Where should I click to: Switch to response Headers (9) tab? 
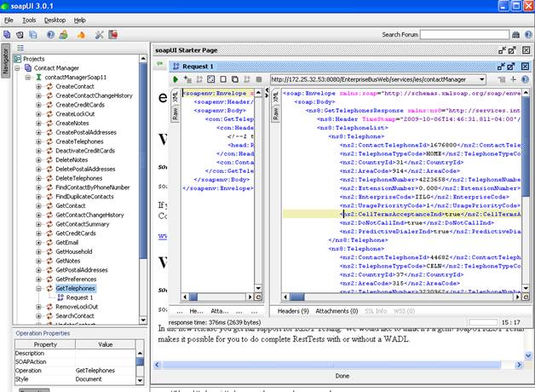293,311
